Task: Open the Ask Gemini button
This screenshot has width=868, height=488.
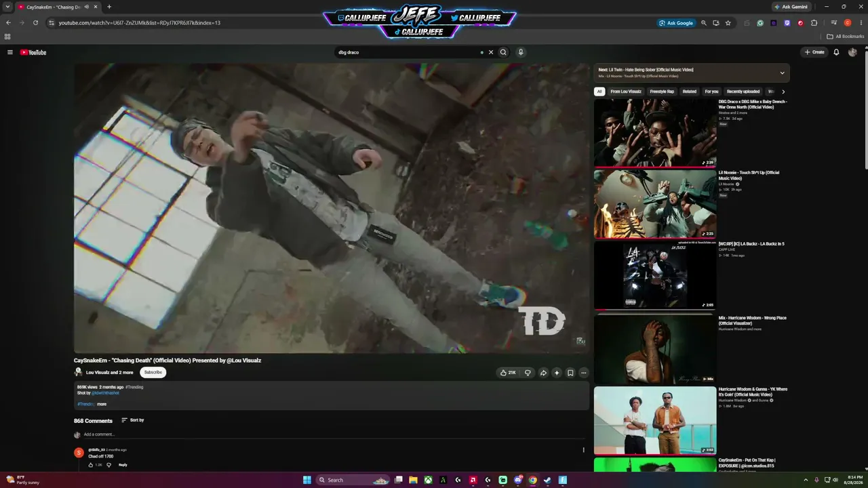Action: pyautogui.click(x=791, y=7)
